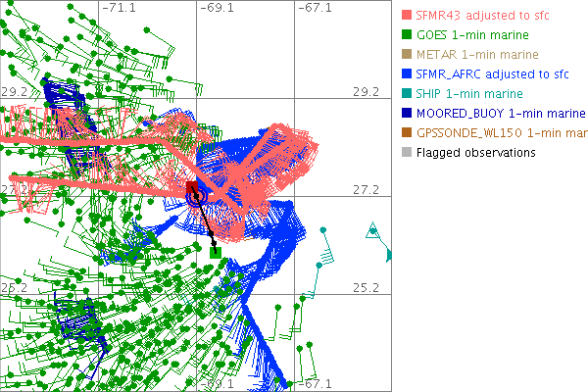Click the teal triangle ship observation marker
The height and width of the screenshot is (392, 588).
pyautogui.click(x=371, y=231)
